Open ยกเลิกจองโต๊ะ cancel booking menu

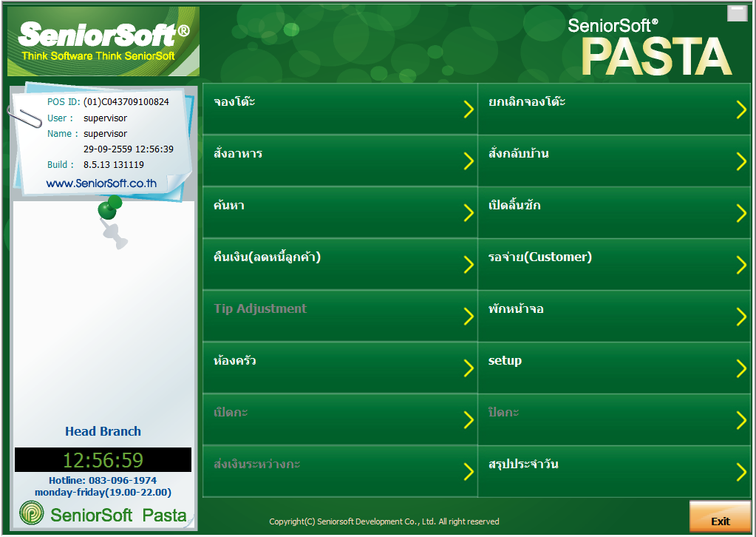pos(614,109)
